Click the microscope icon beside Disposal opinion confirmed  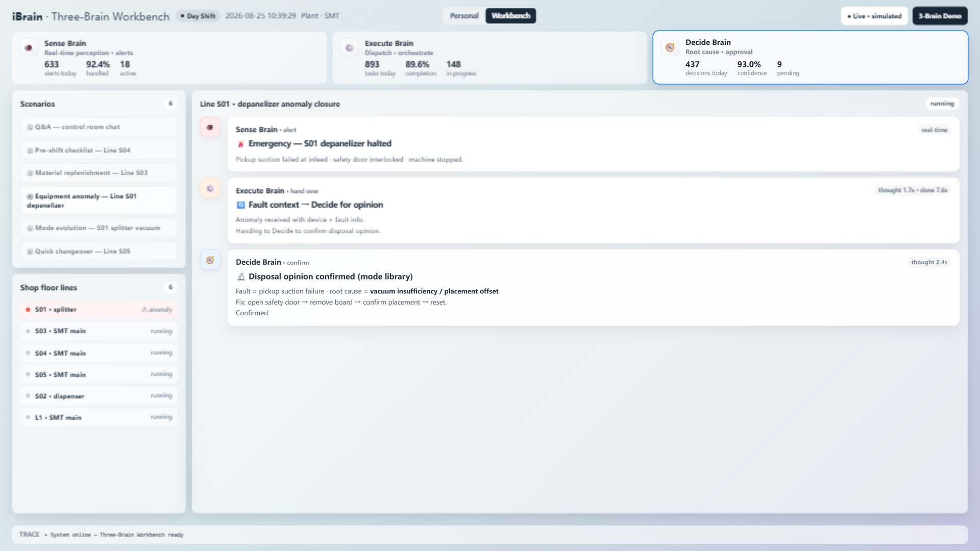pyautogui.click(x=240, y=277)
